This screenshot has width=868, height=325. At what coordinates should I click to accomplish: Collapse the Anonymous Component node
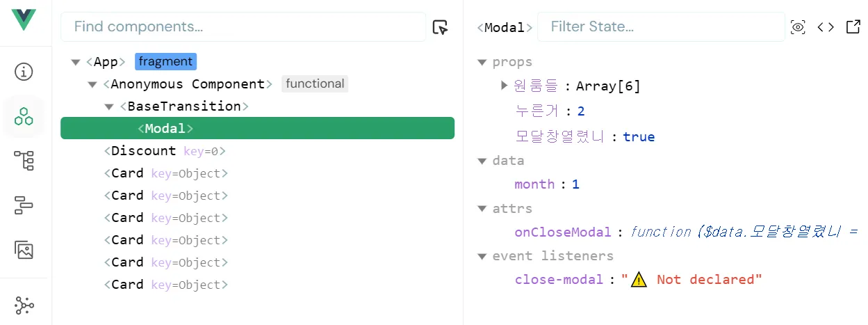[x=92, y=84]
